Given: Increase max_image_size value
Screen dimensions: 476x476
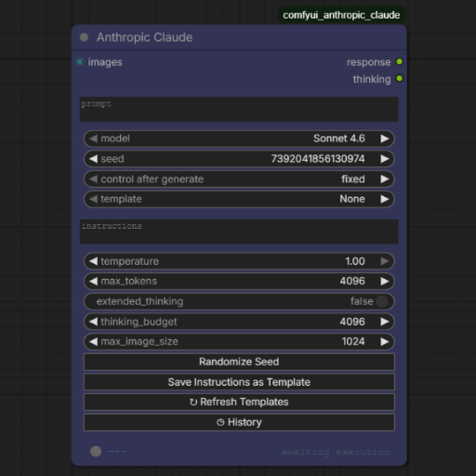Looking at the screenshot, I should coord(385,341).
